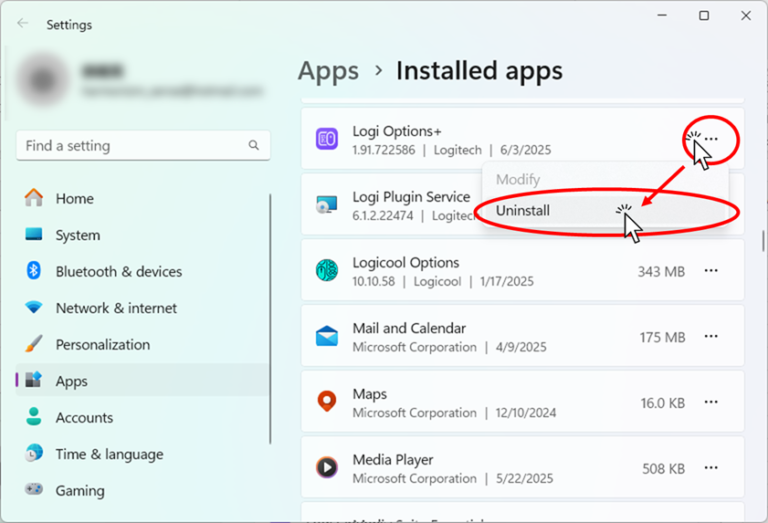Image resolution: width=768 pixels, height=523 pixels.
Task: Click the search magnifier icon in Find a setting
Action: pyautogui.click(x=254, y=146)
